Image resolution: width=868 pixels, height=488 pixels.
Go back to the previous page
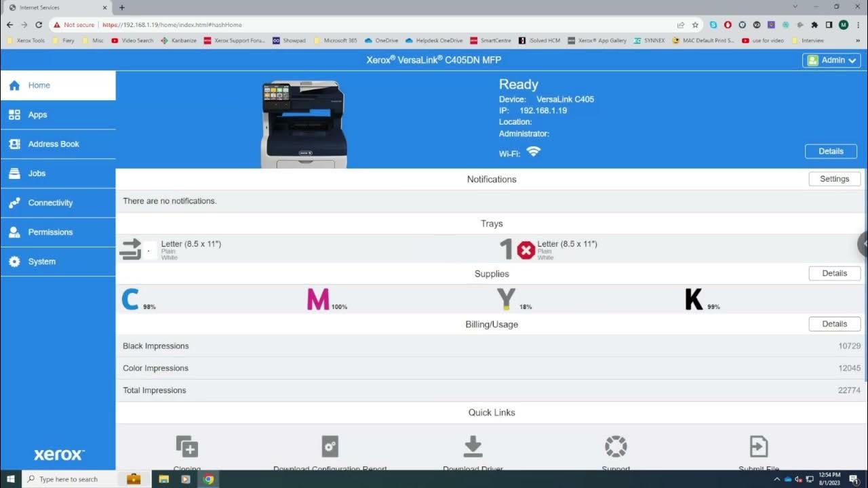[x=9, y=24]
